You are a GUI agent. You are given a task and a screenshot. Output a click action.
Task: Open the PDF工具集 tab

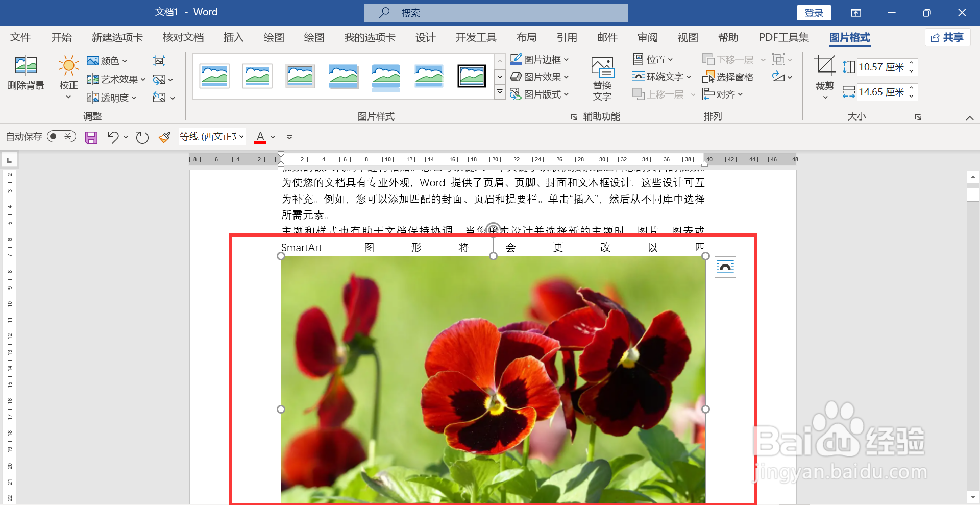point(784,37)
